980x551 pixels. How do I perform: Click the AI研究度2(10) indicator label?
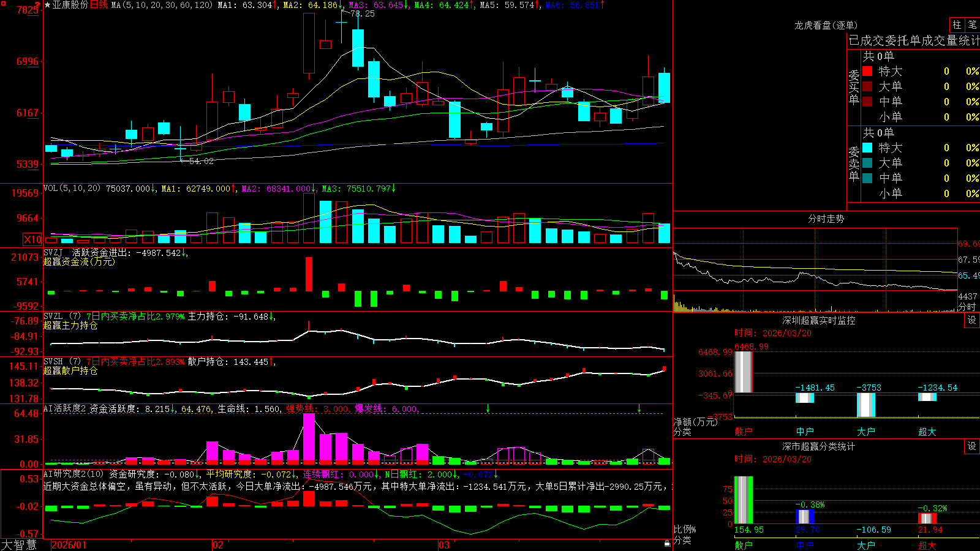(x=73, y=474)
